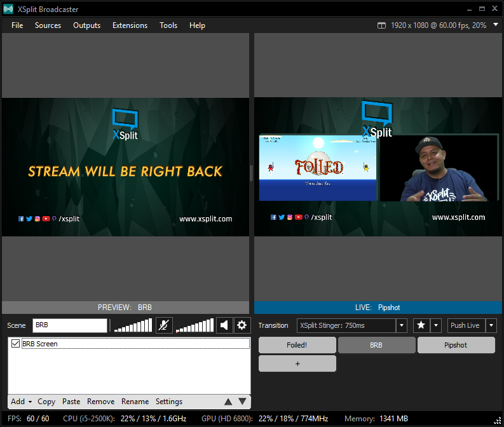Image resolution: width=504 pixels, height=427 pixels.
Task: Maximize the XSplit Broadcaster window
Action: 482,9
